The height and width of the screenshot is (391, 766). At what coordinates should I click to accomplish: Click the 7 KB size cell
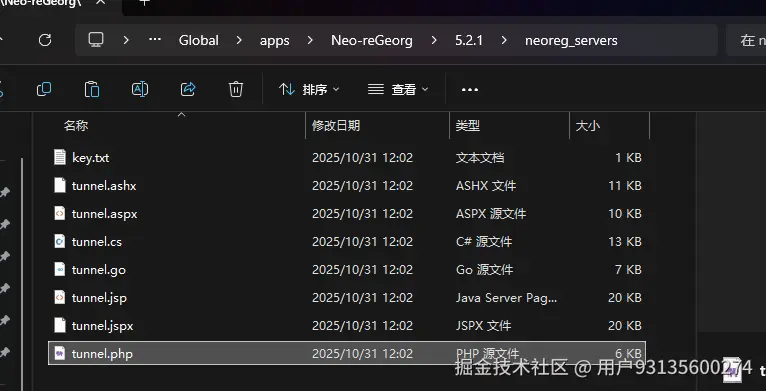[x=628, y=269]
